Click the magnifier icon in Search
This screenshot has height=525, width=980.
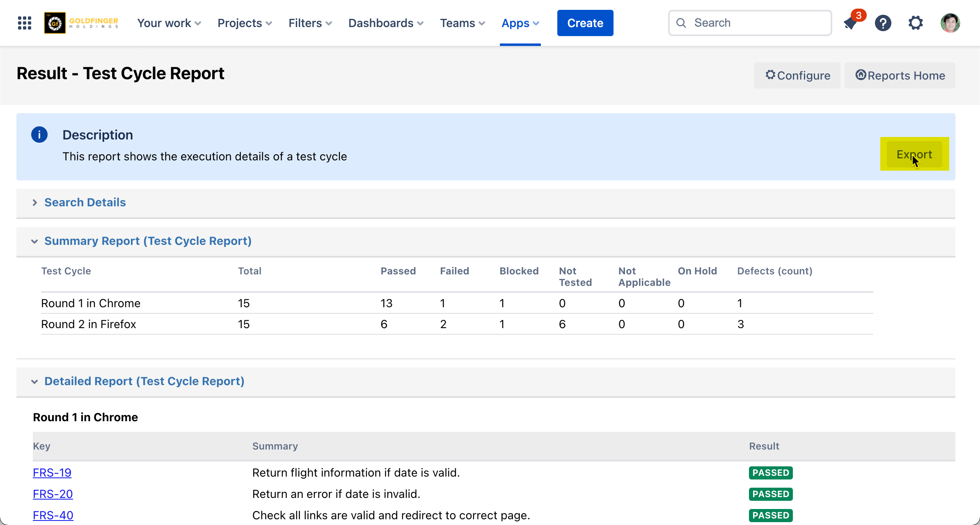pos(681,23)
